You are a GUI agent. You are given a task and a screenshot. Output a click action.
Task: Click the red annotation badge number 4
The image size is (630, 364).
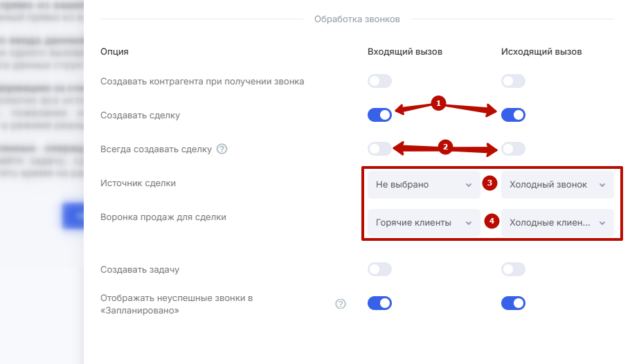492,221
